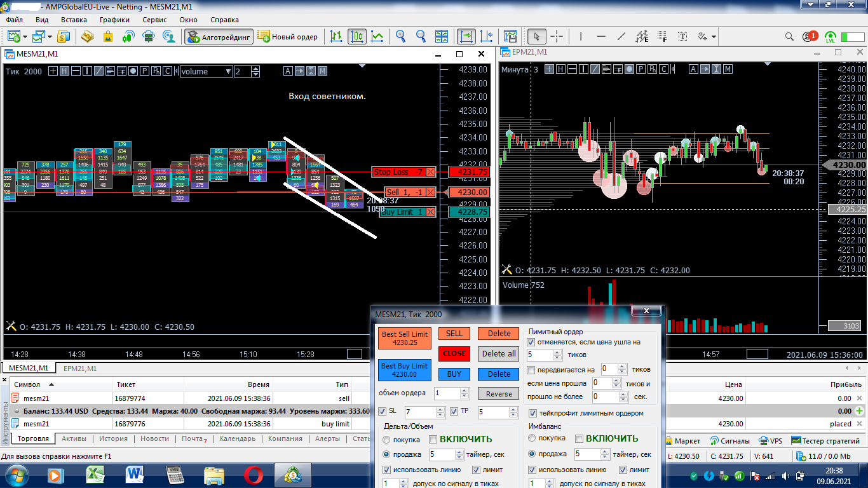Select the trendline drawing tool
The height and width of the screenshot is (488, 868).
[621, 36]
